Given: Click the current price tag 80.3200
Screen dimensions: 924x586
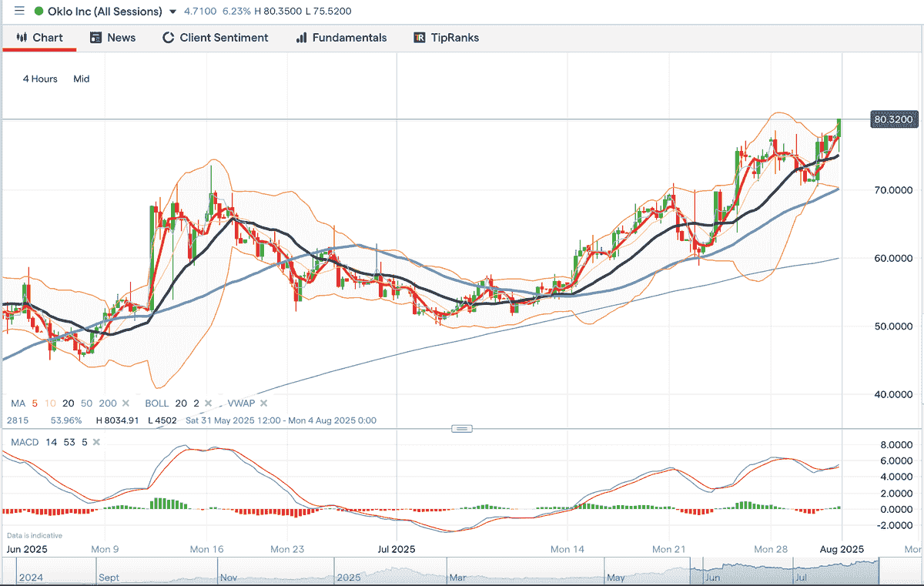Looking at the screenshot, I should pos(895,119).
